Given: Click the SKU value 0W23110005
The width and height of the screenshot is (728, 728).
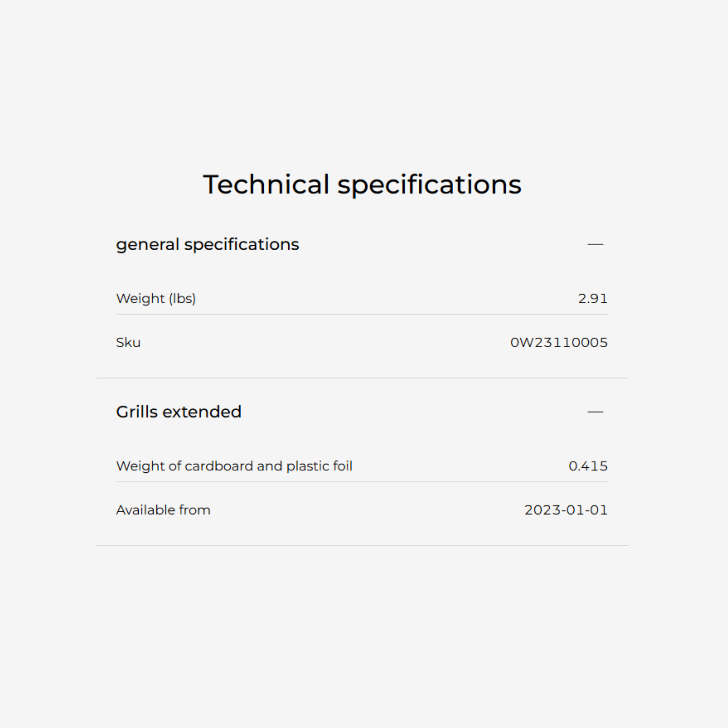Looking at the screenshot, I should [558, 343].
